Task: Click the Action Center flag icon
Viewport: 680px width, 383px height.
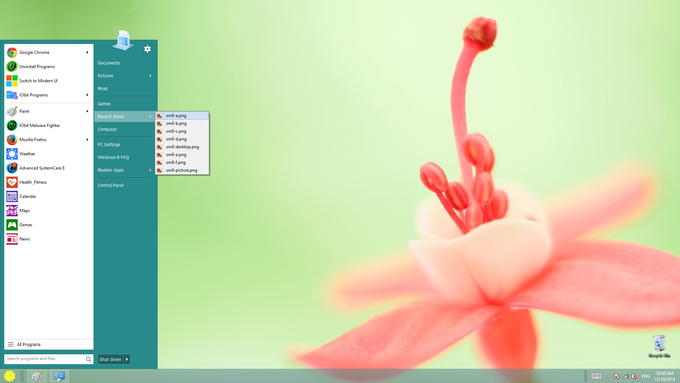Action: pos(617,376)
